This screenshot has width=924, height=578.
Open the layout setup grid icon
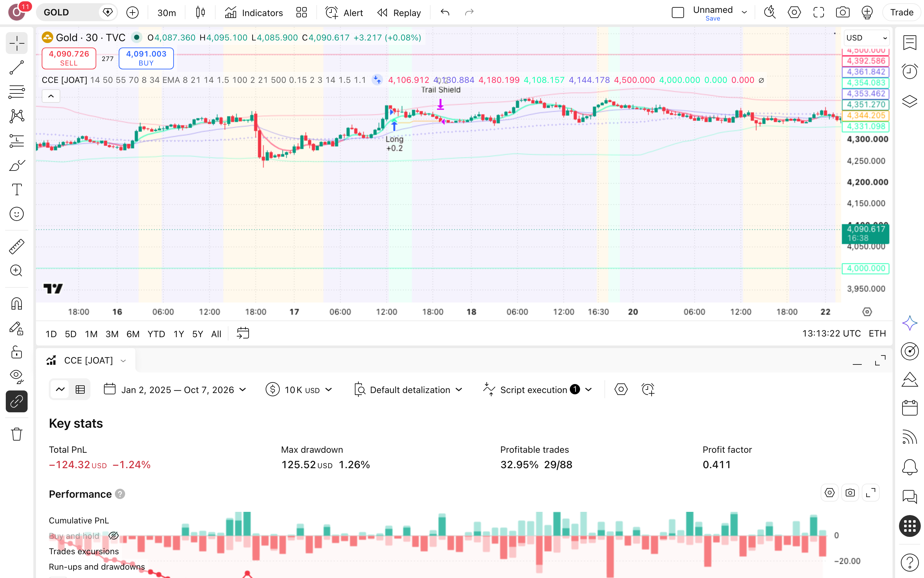(x=302, y=13)
